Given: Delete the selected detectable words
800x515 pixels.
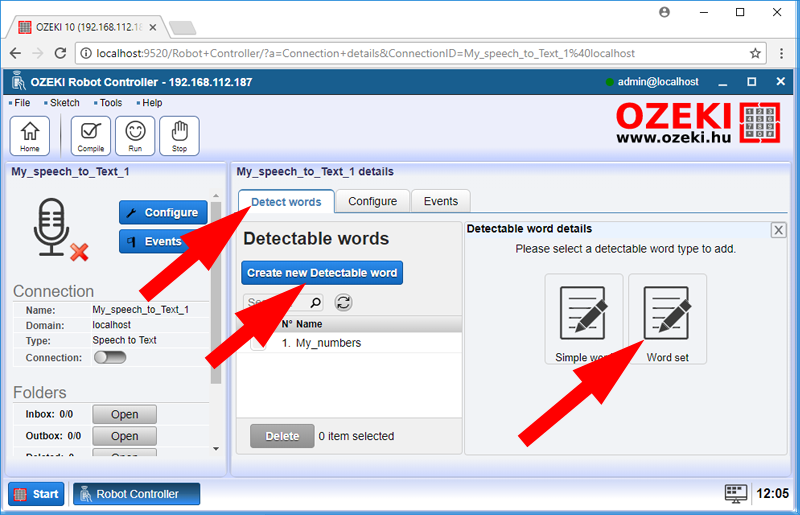Looking at the screenshot, I should tap(282, 436).
